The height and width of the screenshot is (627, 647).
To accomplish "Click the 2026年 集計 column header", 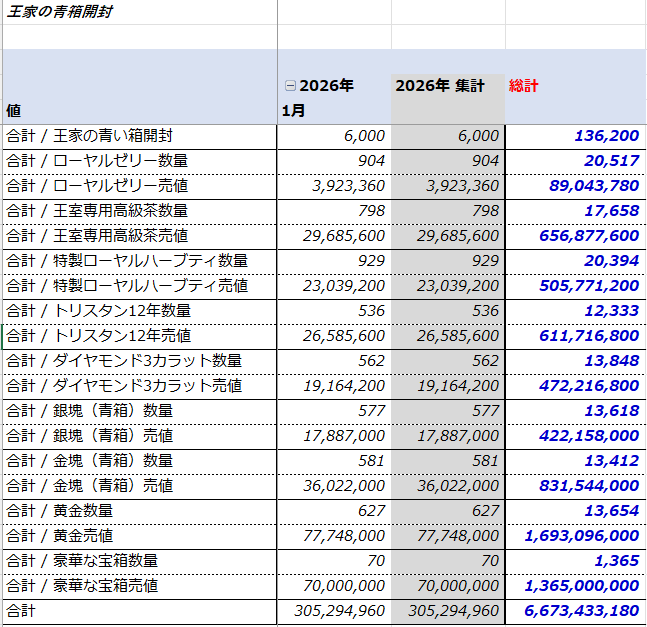I will [440, 86].
